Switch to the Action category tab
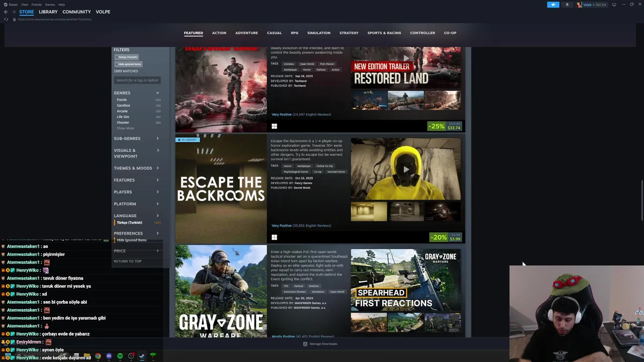This screenshot has width=644, height=362. pos(219,33)
